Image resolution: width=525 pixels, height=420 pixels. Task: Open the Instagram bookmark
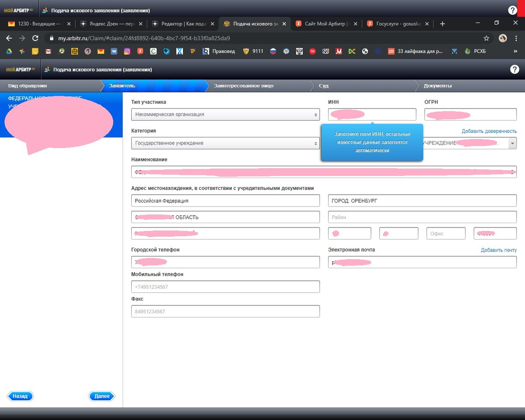[x=127, y=51]
